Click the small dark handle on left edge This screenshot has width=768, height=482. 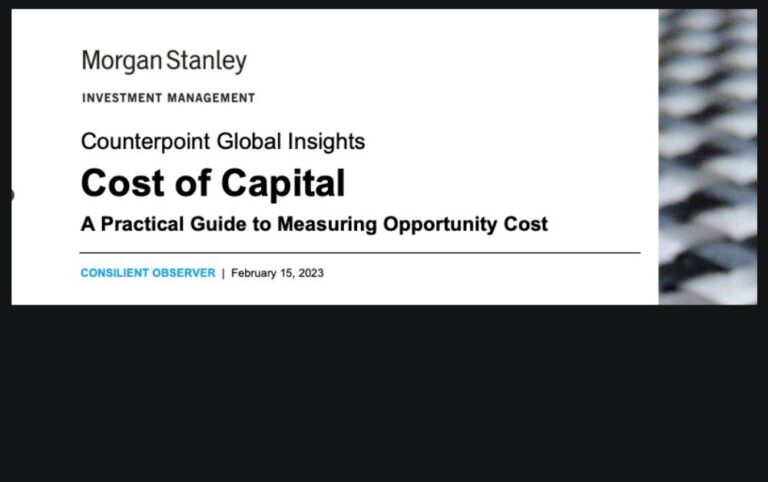click(10, 194)
